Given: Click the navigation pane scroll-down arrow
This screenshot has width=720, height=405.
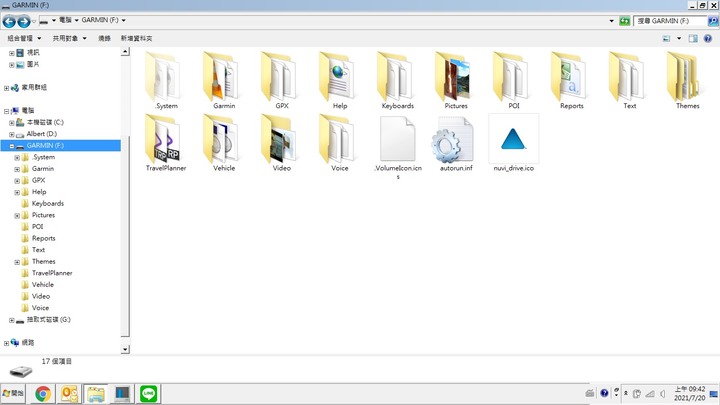Looking at the screenshot, I should point(125,349).
